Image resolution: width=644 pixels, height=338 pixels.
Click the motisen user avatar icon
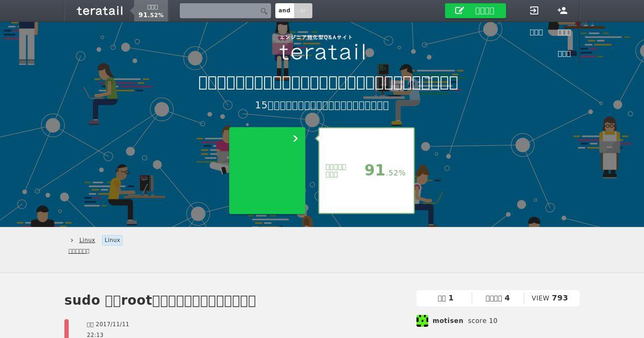[422, 321]
